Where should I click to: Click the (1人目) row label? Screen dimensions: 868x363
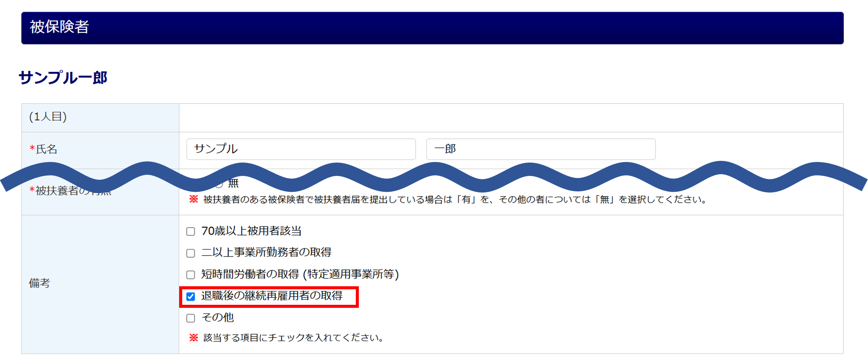(48, 117)
